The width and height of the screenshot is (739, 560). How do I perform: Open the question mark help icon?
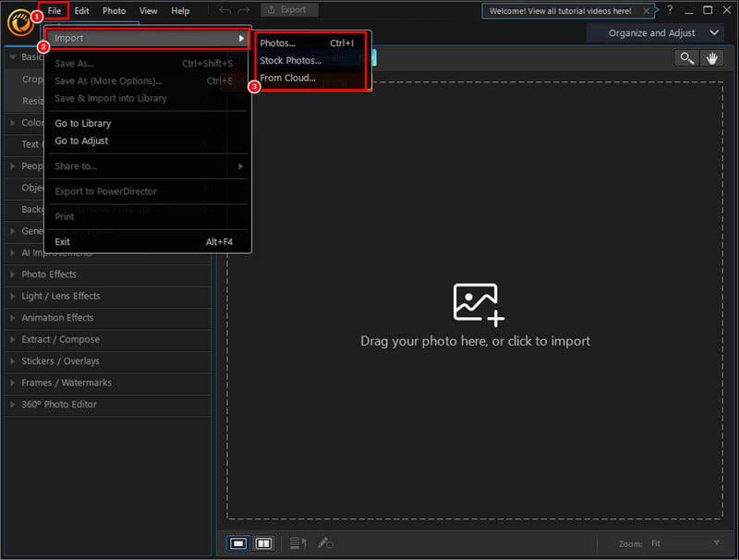[x=670, y=9]
